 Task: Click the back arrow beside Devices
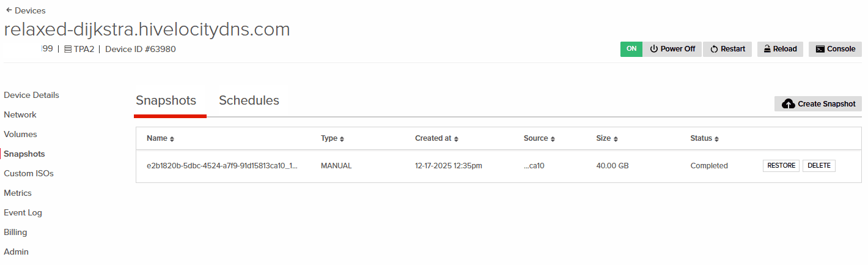pos(9,10)
